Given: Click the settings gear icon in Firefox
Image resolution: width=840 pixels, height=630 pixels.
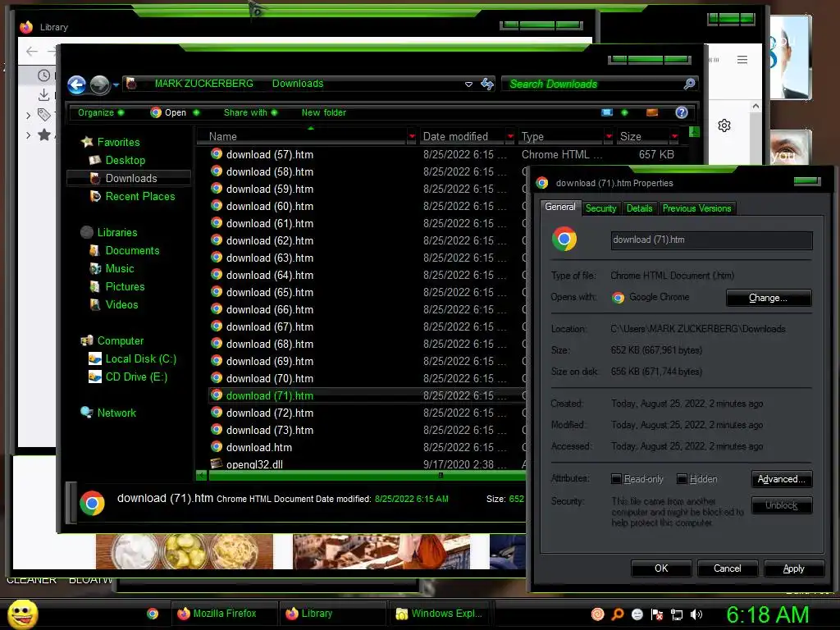Looking at the screenshot, I should [724, 126].
